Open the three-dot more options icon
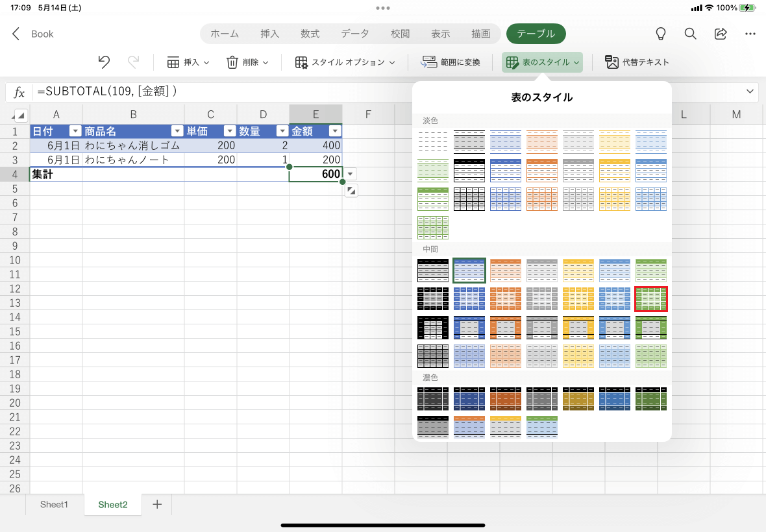 750,34
